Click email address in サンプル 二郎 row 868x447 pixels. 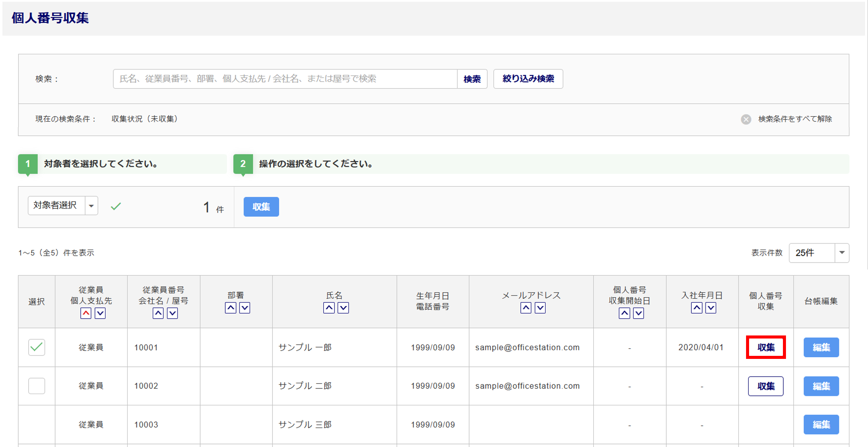pos(527,386)
